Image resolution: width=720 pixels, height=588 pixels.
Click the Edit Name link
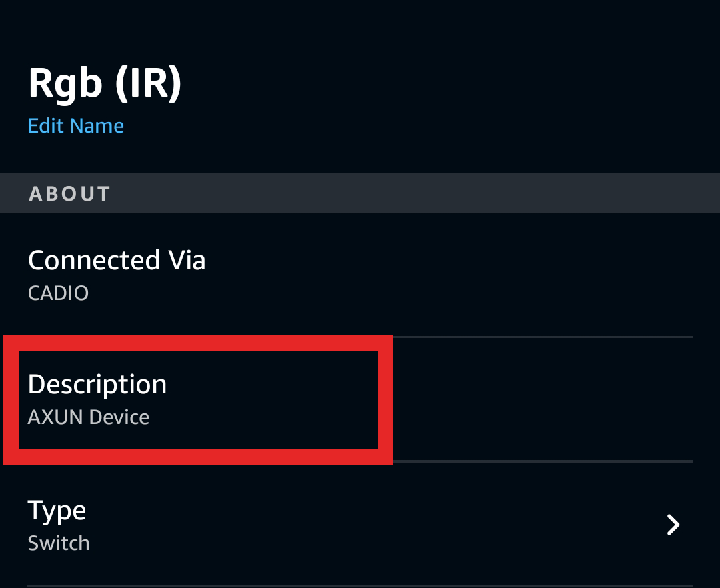[x=76, y=126]
